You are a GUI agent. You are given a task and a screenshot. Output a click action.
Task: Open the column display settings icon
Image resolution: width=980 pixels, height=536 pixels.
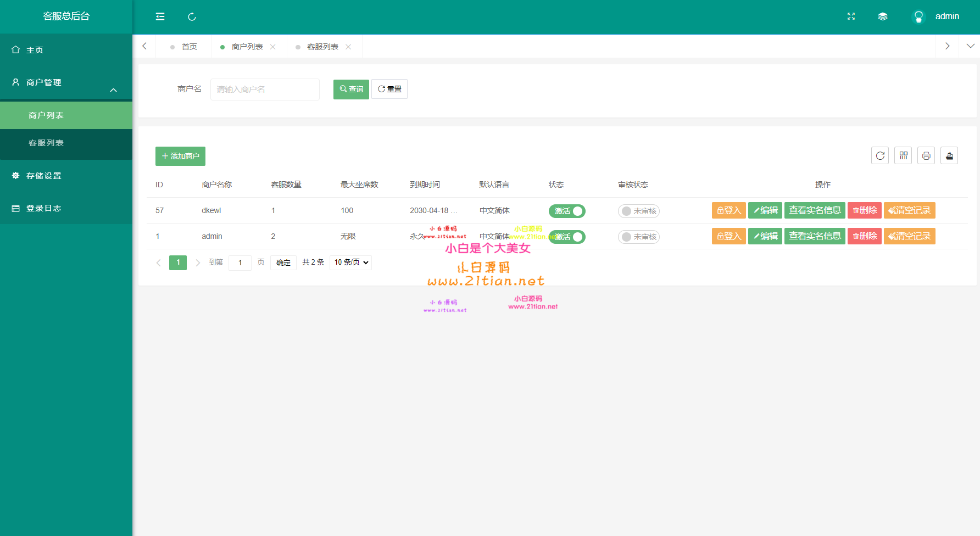(903, 155)
